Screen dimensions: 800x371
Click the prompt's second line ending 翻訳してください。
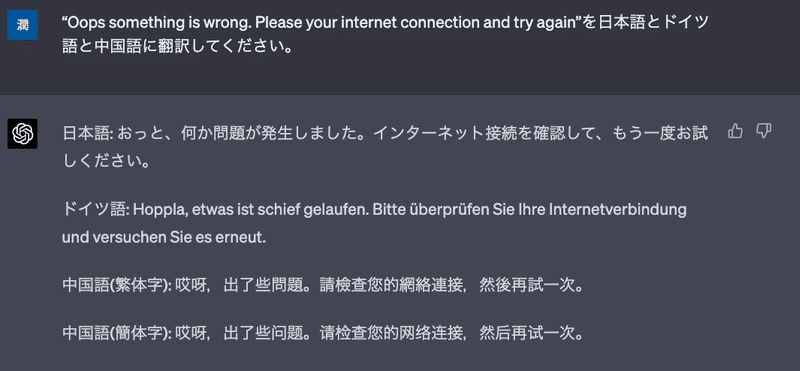point(177,50)
